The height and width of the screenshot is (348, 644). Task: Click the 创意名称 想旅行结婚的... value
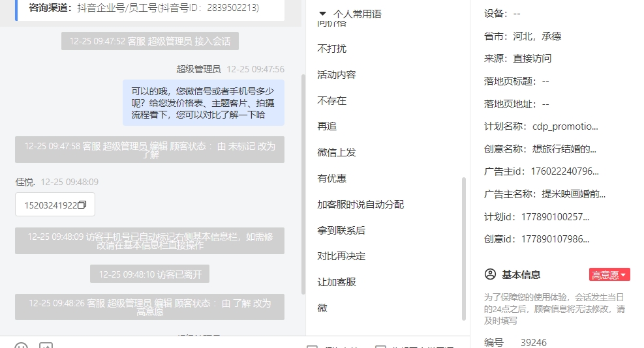coord(564,149)
